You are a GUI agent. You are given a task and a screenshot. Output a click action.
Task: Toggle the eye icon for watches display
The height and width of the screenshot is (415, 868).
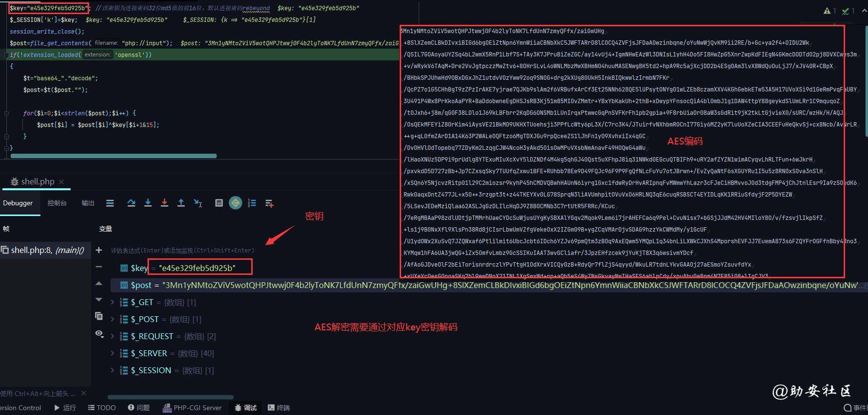coord(100,333)
